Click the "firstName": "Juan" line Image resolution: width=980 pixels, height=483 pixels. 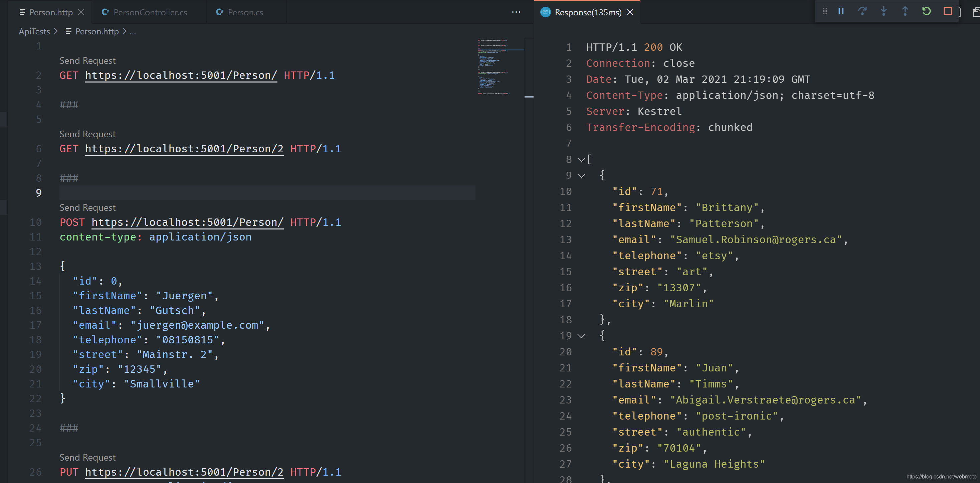click(676, 368)
